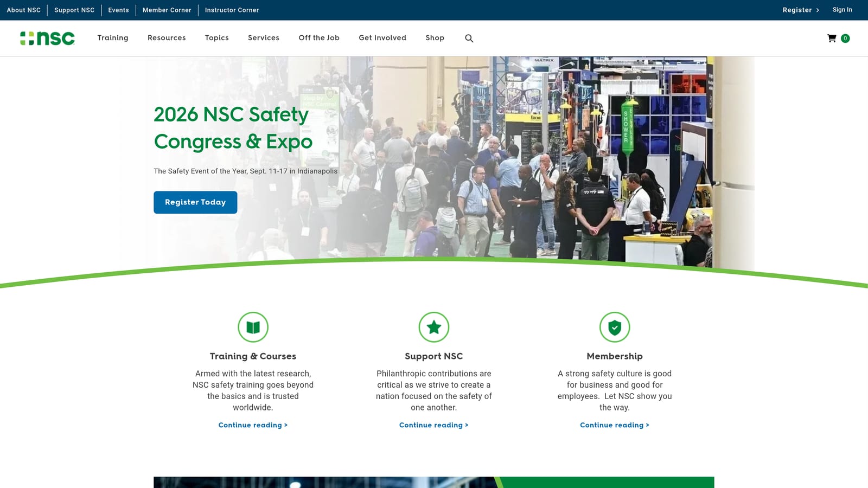The width and height of the screenshot is (868, 488).
Task: Click Sign In
Action: click(843, 10)
